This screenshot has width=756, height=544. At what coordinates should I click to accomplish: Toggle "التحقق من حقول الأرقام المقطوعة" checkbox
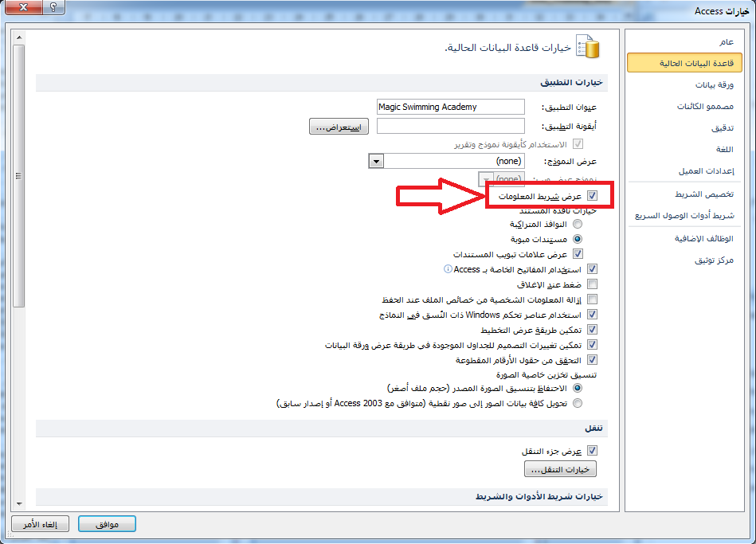(592, 360)
